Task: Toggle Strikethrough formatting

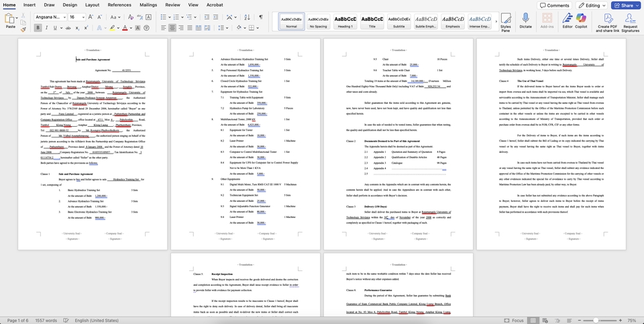Action: click(67, 28)
